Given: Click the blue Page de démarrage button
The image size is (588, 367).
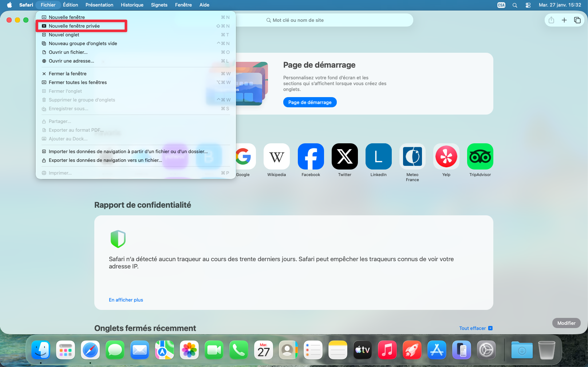Looking at the screenshot, I should coord(310,102).
